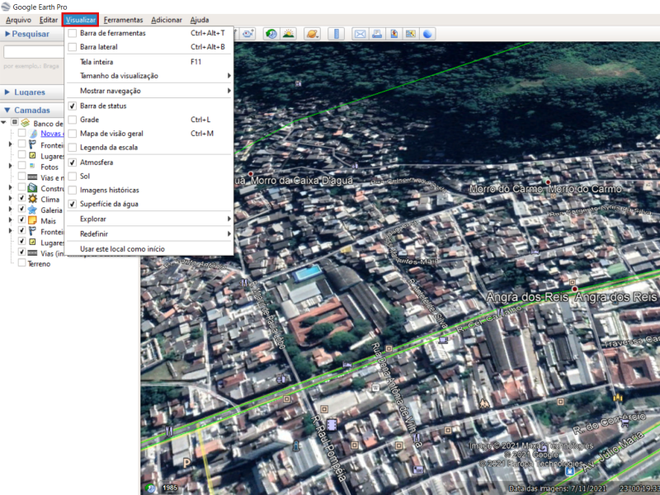Collapse the Camadas panel triangle
The height and width of the screenshot is (495, 660).
(7, 110)
